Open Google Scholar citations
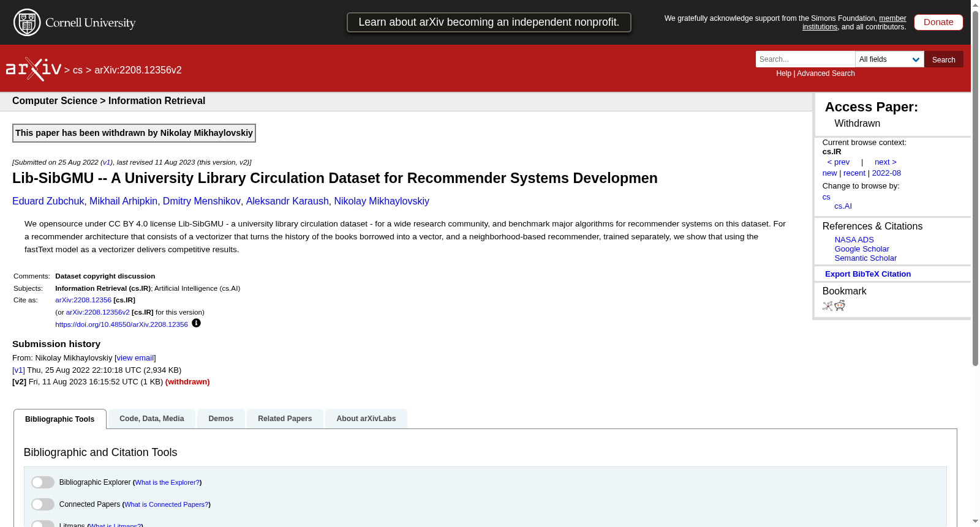 click(x=862, y=249)
